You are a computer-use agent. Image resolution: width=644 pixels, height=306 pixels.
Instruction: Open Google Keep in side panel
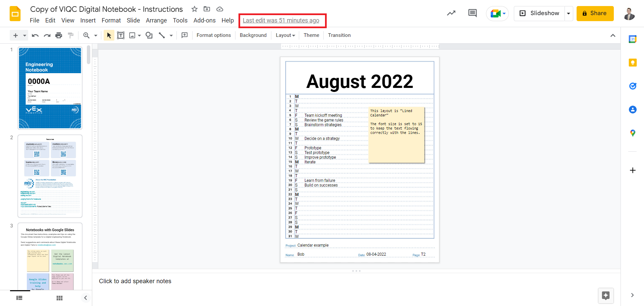click(633, 63)
